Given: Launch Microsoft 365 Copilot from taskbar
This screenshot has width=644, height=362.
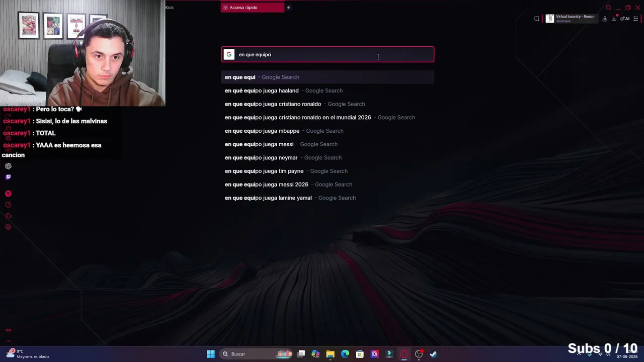Looking at the screenshot, I should 315,354.
